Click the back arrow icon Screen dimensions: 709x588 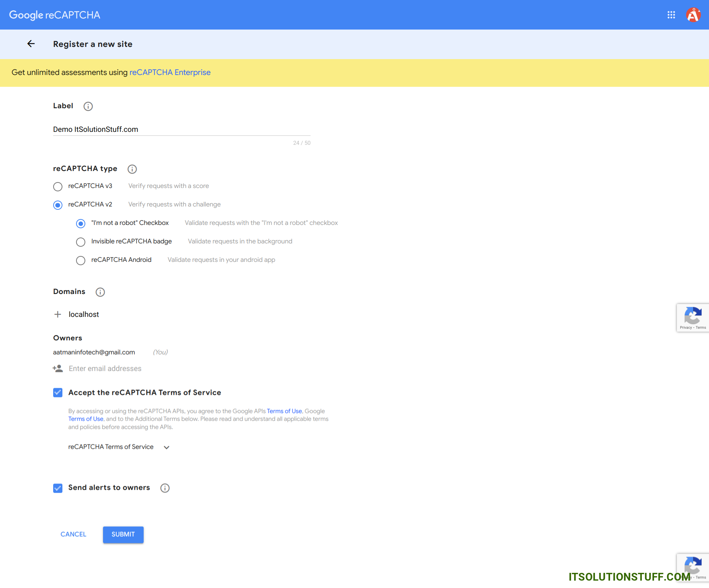click(31, 44)
